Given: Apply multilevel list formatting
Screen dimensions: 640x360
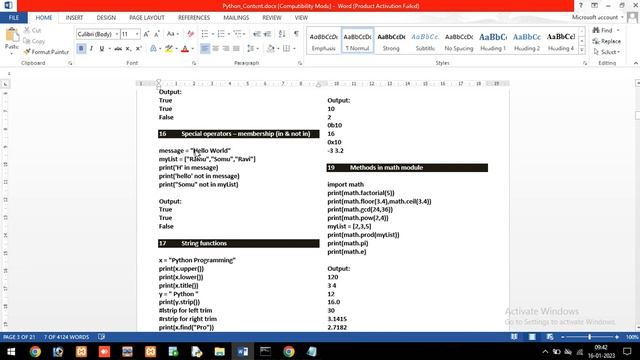Looking at the screenshot, I should pyautogui.click(x=238, y=34).
